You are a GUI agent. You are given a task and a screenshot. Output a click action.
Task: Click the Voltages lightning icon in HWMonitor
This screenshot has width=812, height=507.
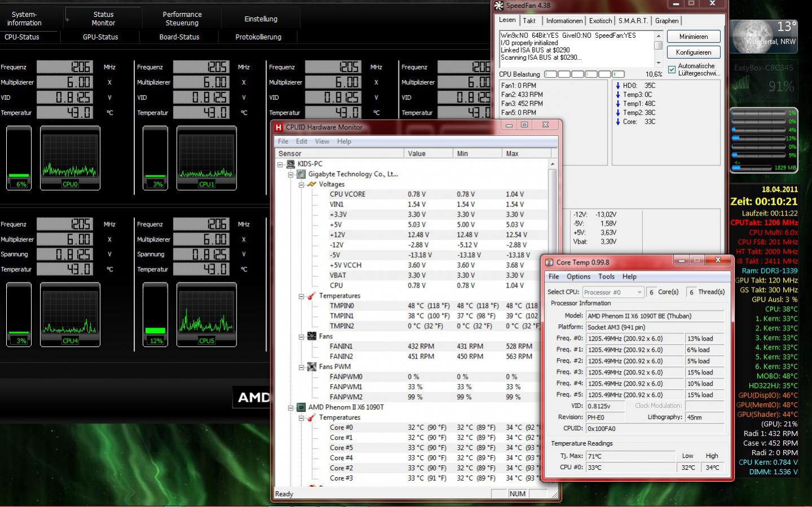tap(311, 184)
